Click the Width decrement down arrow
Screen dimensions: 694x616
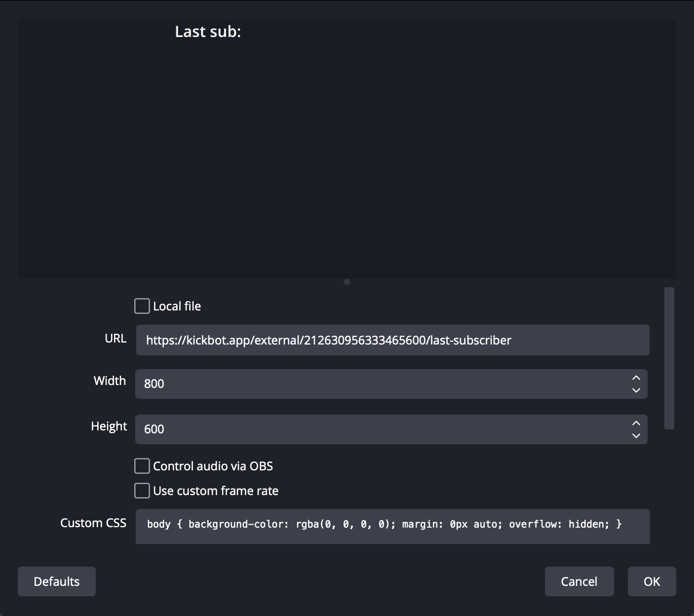636,390
